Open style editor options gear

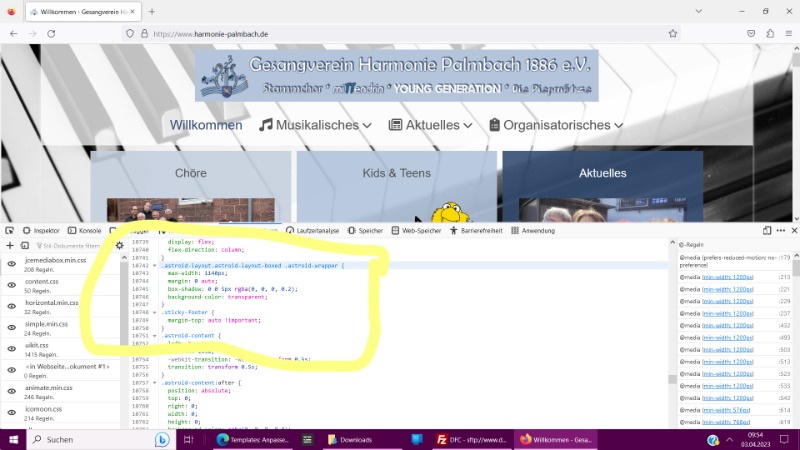coord(119,245)
